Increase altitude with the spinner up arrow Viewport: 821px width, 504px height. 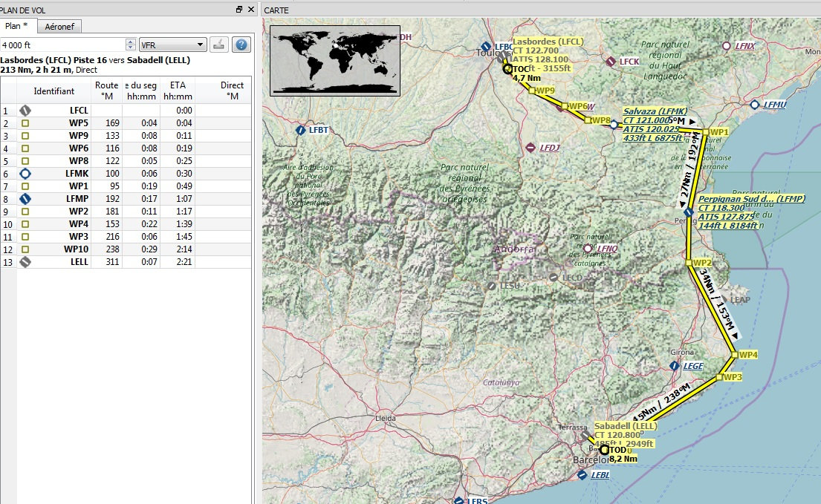point(131,42)
